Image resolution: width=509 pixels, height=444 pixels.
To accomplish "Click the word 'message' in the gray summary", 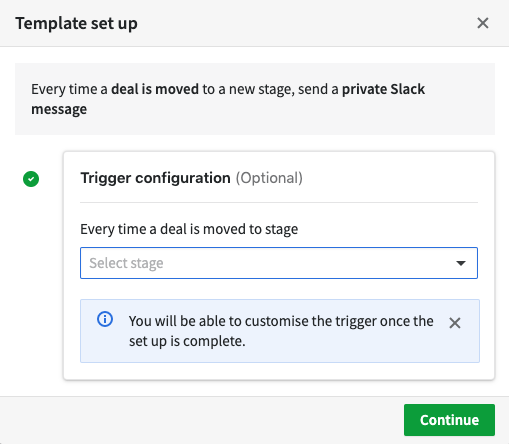I will [x=59, y=109].
